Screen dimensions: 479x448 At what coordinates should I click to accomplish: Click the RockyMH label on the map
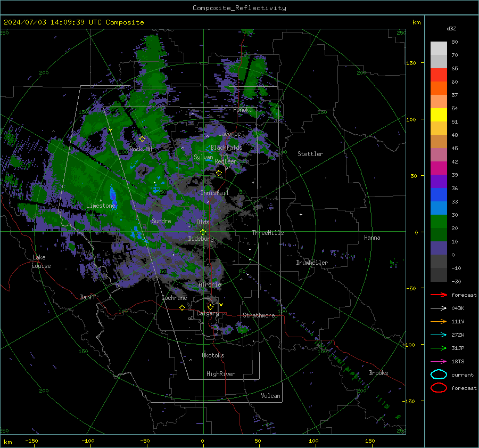(141, 149)
